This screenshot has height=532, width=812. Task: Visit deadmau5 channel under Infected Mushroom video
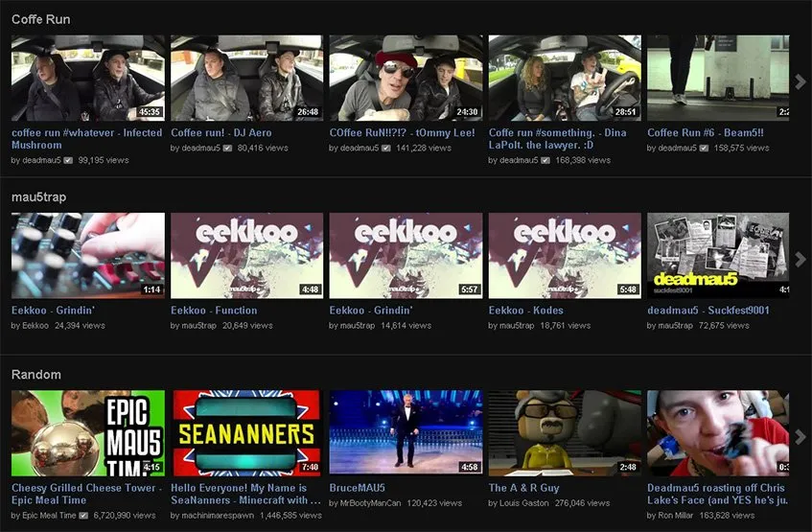(41, 161)
